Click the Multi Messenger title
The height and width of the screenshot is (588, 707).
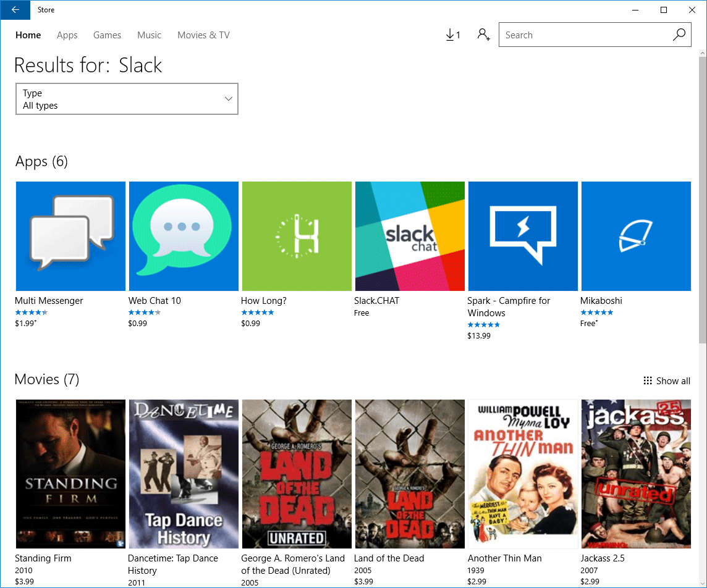point(49,301)
